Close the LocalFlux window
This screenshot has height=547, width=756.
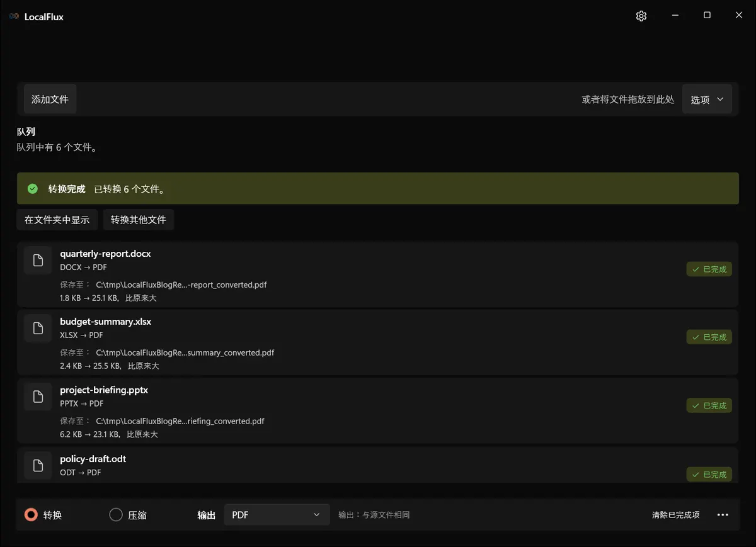[739, 16]
